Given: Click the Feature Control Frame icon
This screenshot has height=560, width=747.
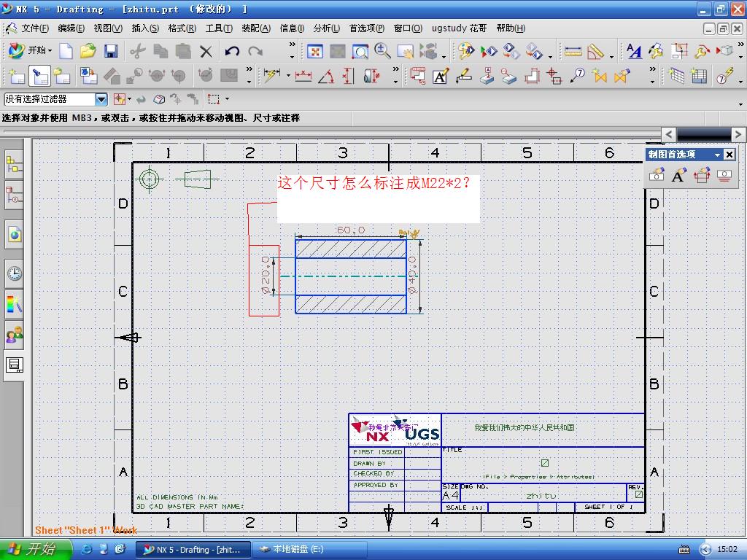Looking at the screenshot, I should click(x=418, y=76).
